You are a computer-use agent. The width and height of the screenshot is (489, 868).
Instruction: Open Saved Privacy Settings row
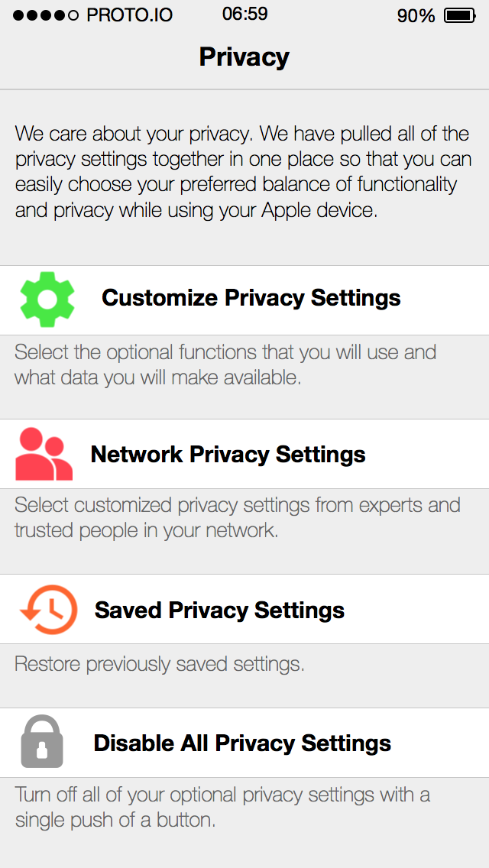click(244, 609)
